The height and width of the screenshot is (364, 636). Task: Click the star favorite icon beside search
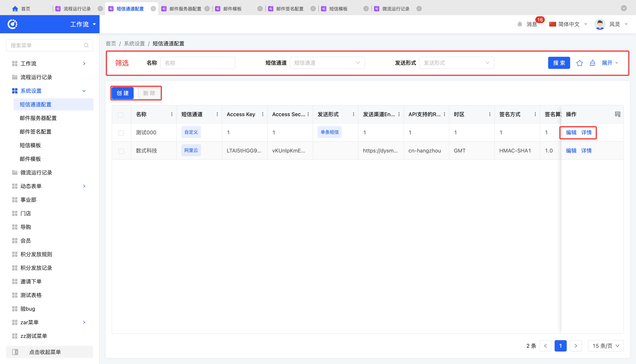[x=579, y=63]
